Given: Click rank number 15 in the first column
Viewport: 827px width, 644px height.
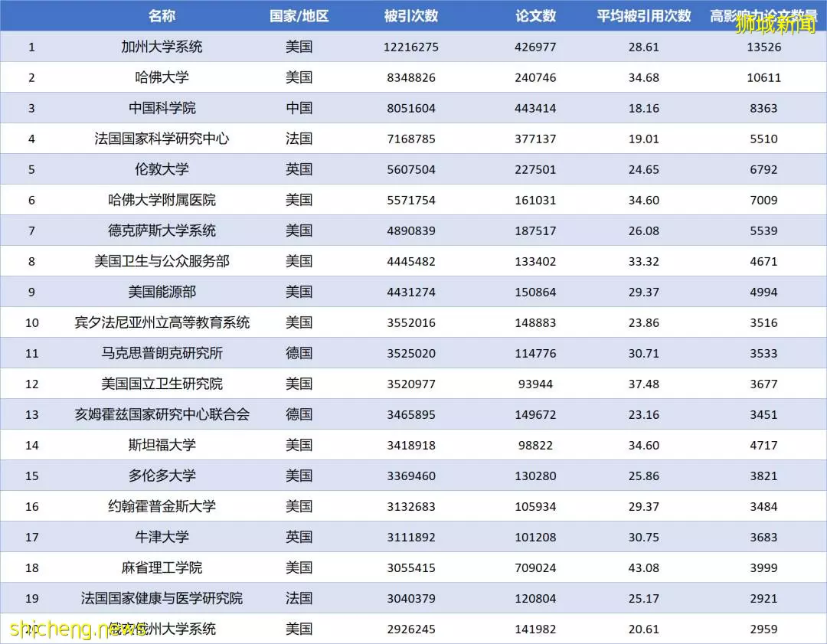Looking at the screenshot, I should (x=31, y=476).
